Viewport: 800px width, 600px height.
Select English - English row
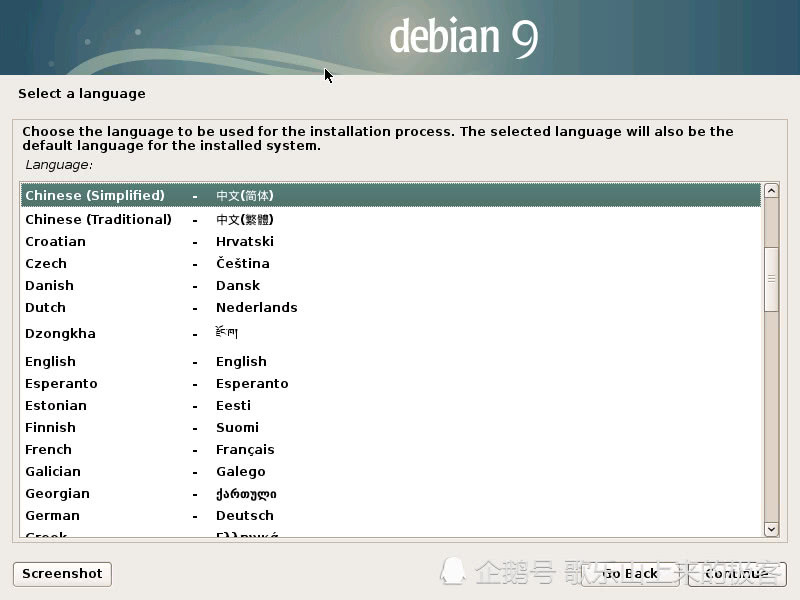pyautogui.click(x=391, y=361)
